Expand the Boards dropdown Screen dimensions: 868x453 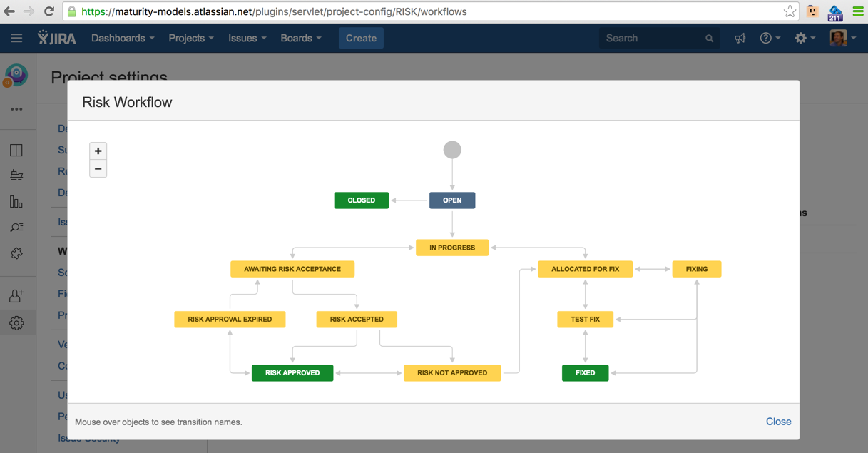click(x=300, y=39)
